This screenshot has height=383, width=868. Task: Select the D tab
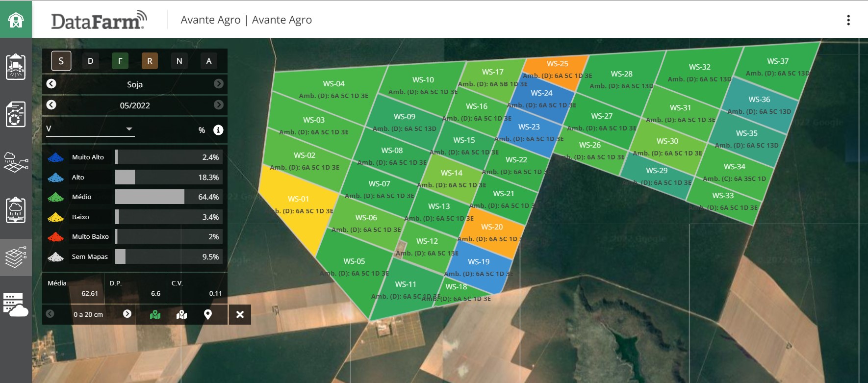91,61
